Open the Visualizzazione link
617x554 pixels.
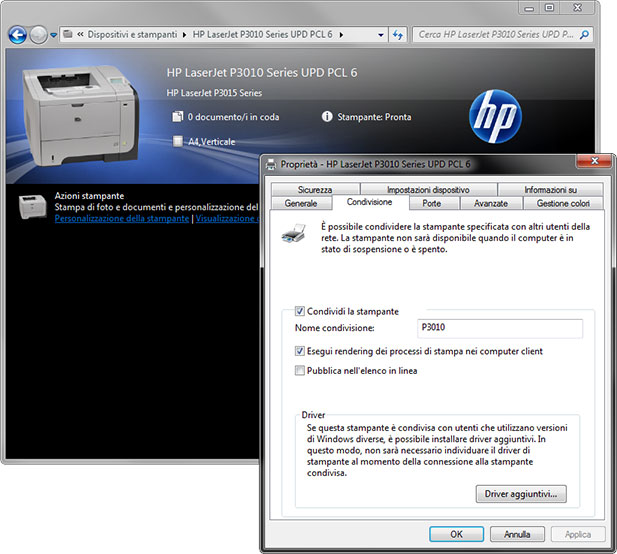[227, 218]
